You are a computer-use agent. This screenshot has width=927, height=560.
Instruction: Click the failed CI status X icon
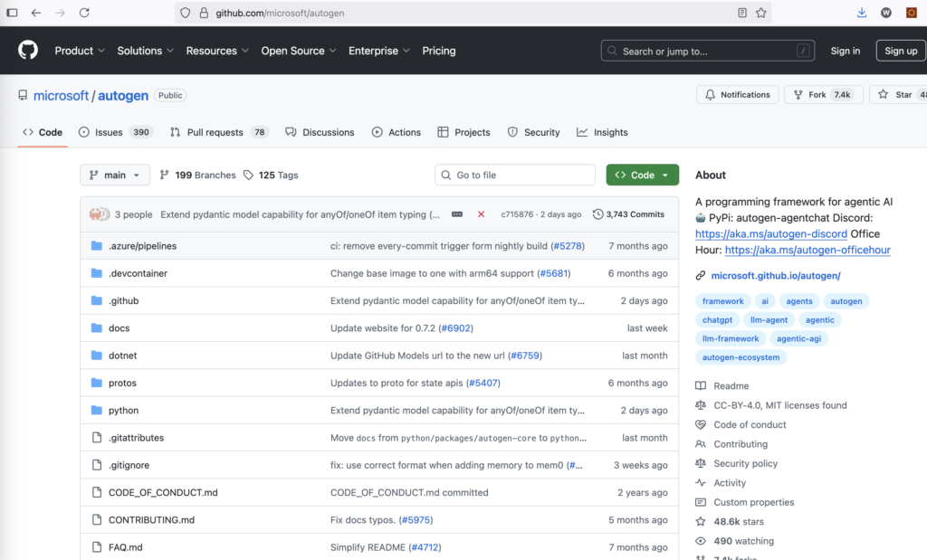[482, 214]
